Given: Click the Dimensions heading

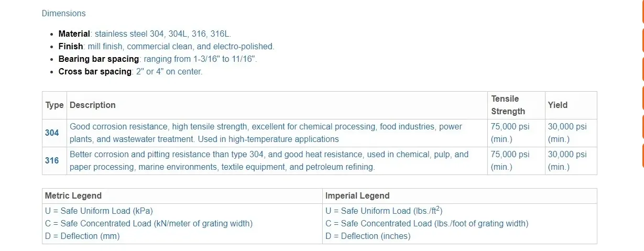Looking at the screenshot, I should pos(63,13).
